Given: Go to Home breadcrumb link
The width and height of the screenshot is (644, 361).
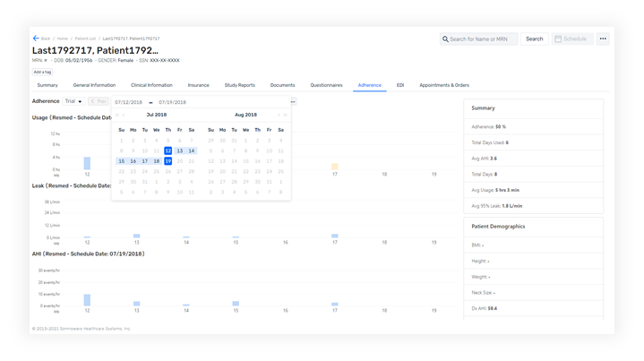Looking at the screenshot, I should pyautogui.click(x=63, y=39).
